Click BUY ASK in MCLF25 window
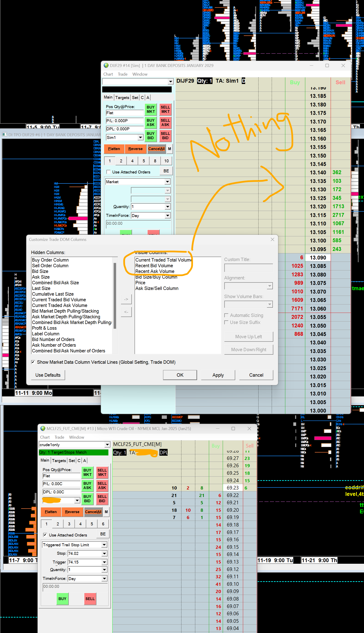This screenshot has height=633, width=364. tap(87, 486)
